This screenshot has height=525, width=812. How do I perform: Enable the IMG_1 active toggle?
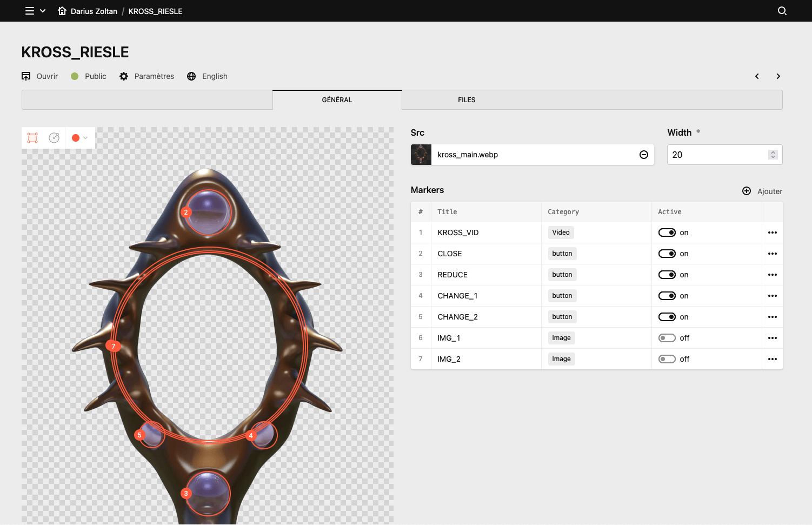click(667, 338)
